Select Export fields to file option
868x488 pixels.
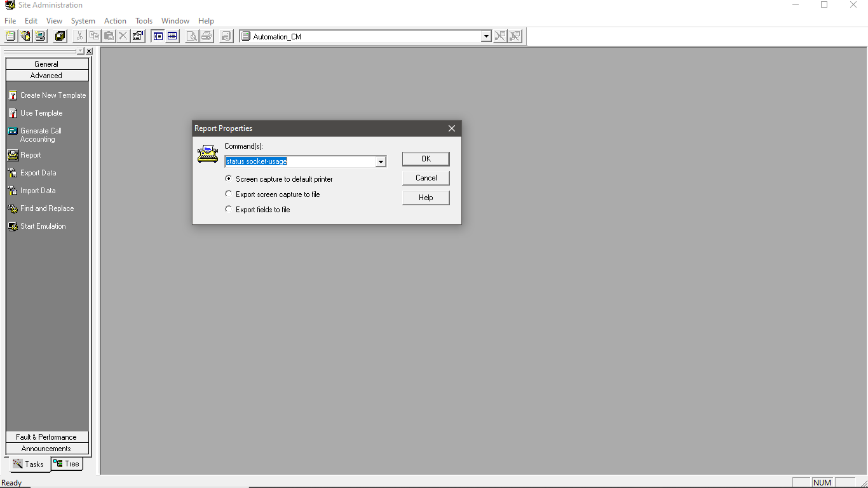tap(257, 210)
